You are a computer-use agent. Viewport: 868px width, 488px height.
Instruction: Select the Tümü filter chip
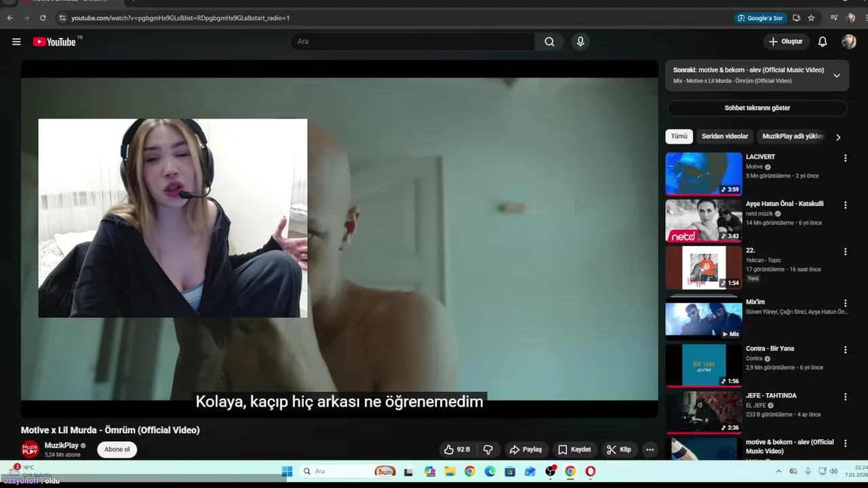point(679,136)
